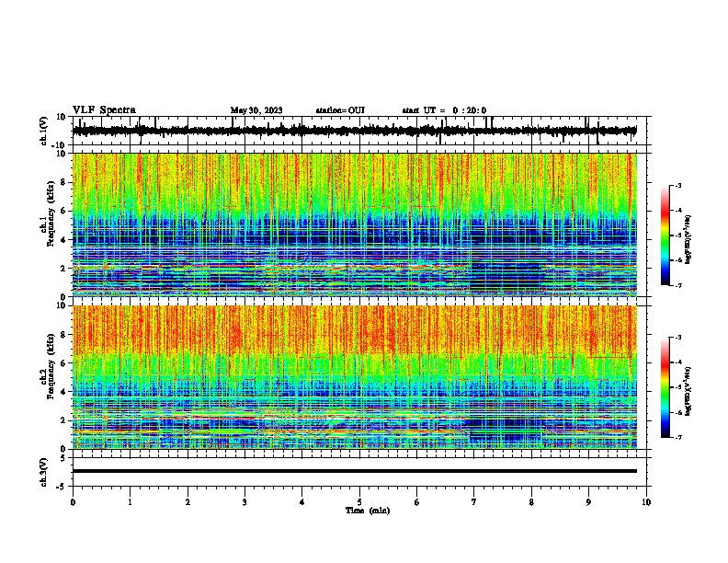
Task: Click the ch.1 spectrogram plot area
Action: click(x=354, y=224)
